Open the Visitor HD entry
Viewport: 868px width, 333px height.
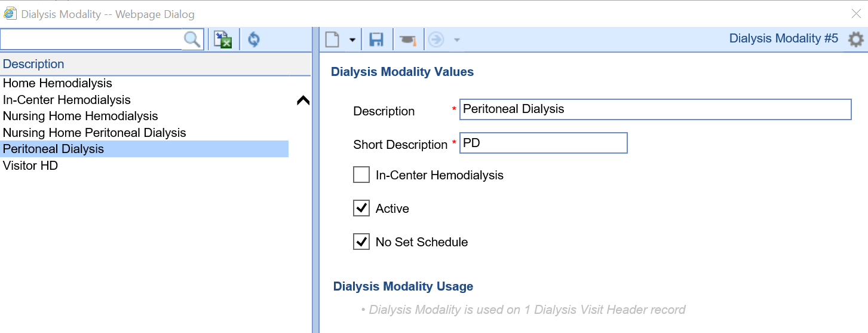tap(30, 166)
